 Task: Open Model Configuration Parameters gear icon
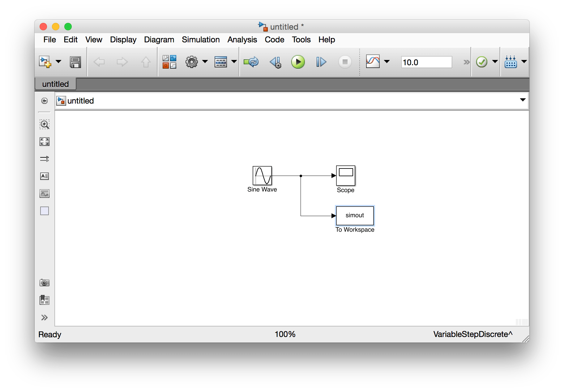click(x=192, y=62)
